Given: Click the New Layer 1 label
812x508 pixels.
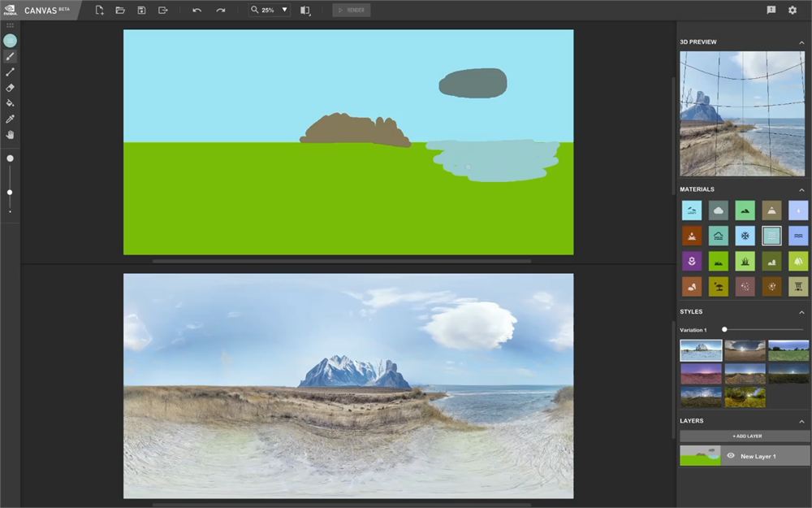Looking at the screenshot, I should (758, 456).
